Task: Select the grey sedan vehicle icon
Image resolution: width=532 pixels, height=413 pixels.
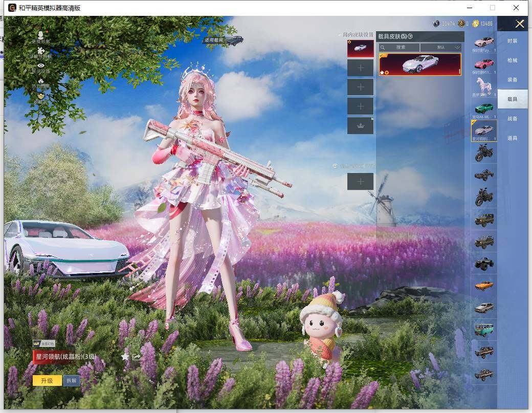Action: (484, 308)
